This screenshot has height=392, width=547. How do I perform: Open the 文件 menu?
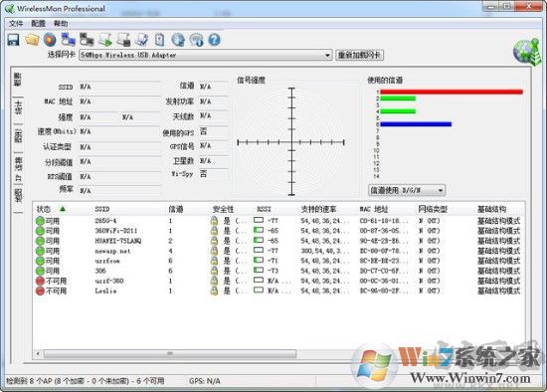[16, 24]
